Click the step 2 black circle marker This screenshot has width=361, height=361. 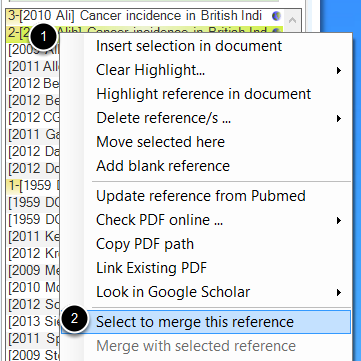74,319
